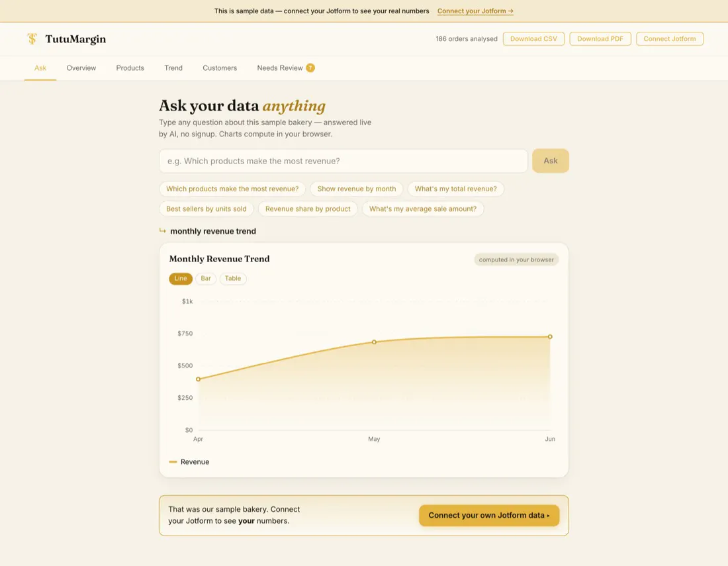Click the '$0' axis label
The height and width of the screenshot is (566, 728).
coord(189,430)
